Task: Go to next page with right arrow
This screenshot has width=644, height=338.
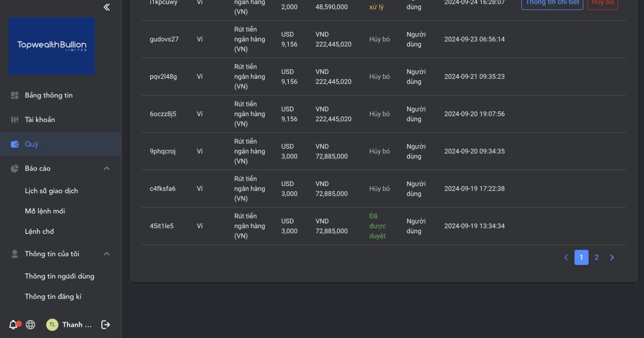Action: [x=612, y=257]
